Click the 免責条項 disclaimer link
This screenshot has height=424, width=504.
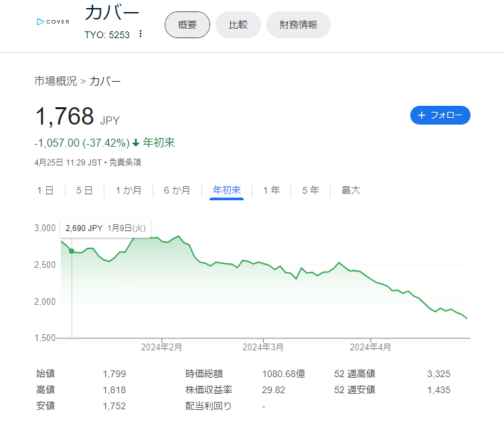(x=125, y=163)
